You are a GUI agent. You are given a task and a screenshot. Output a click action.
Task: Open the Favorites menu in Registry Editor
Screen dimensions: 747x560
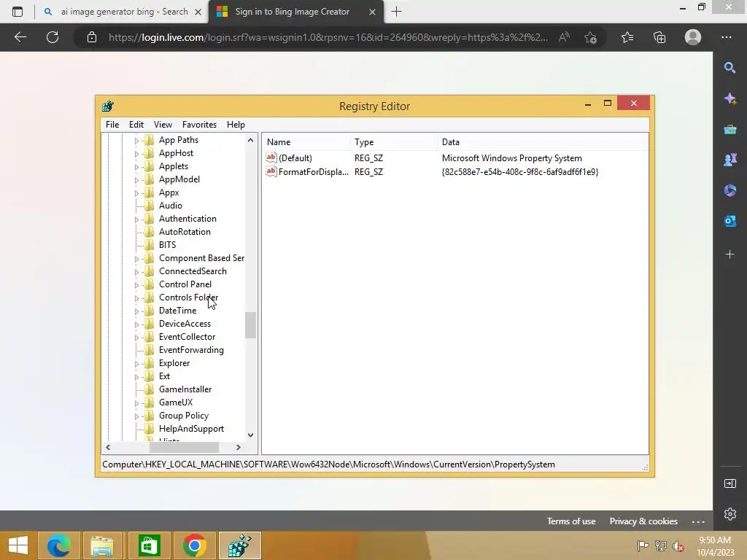point(199,124)
